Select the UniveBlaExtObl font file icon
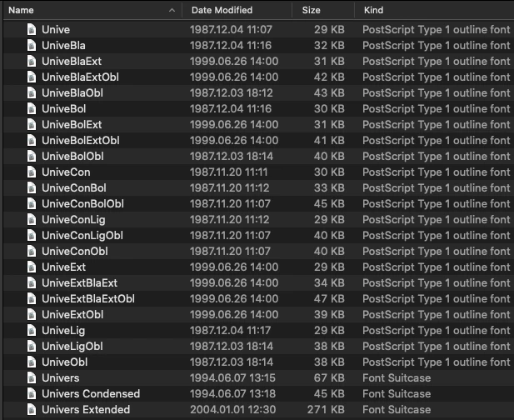Screen dimensions: 514x420 click(x=32, y=77)
